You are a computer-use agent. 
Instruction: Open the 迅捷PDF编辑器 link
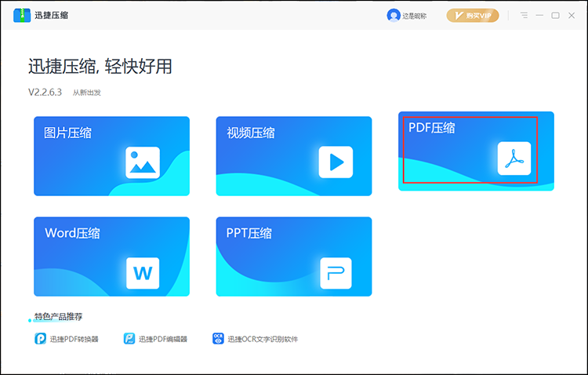pyautogui.click(x=163, y=340)
